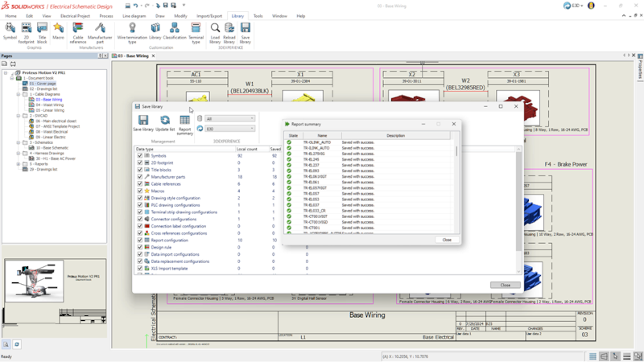Expand the 5 - Reports tree node
Image resolution: width=644 pixels, height=362 pixels.
pyautogui.click(x=19, y=164)
